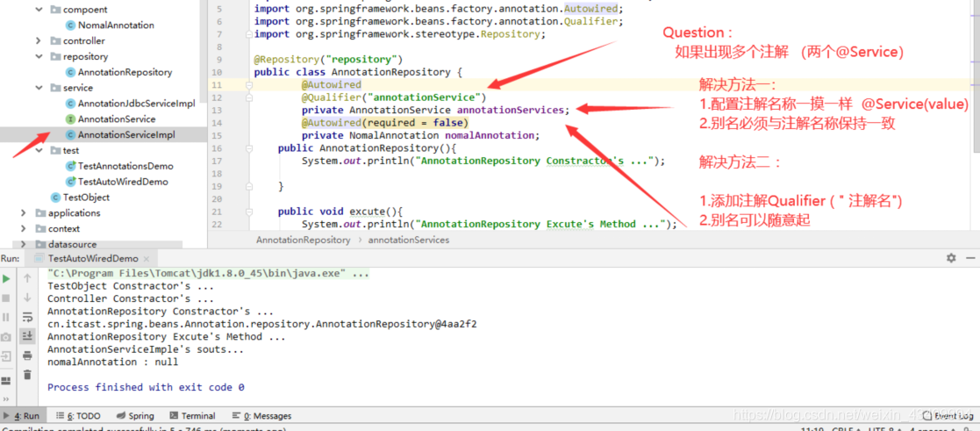
Task: Click the controller folder name
Action: click(83, 40)
